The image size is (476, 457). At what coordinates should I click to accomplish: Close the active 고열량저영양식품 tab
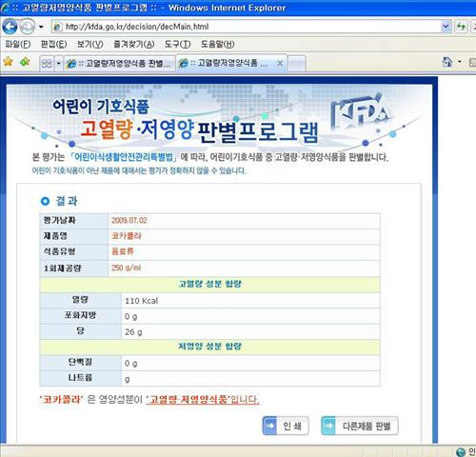coord(280,64)
